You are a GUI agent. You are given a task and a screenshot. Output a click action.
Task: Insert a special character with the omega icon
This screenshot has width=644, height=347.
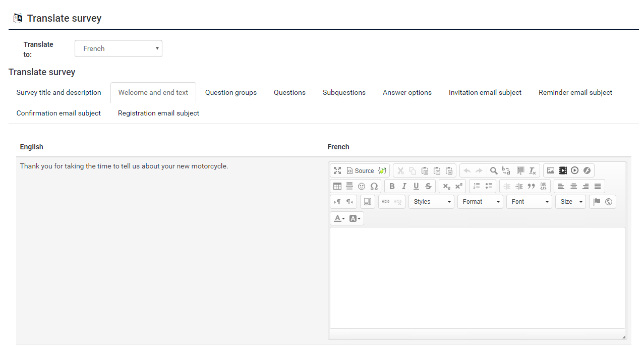coord(374,186)
